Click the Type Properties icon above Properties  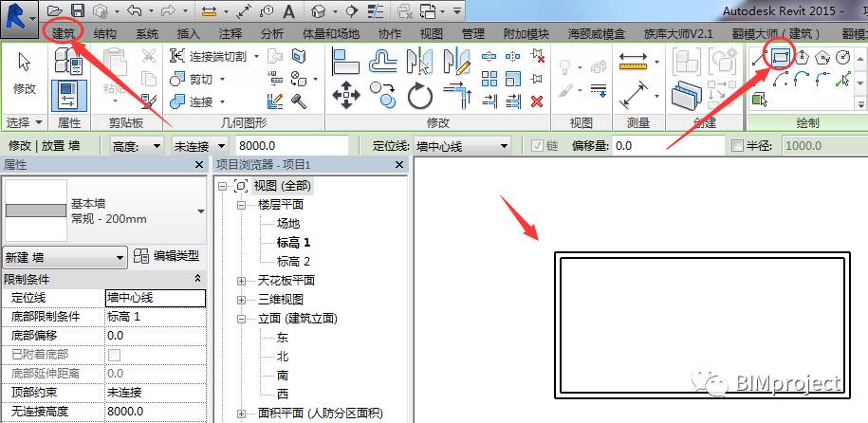point(68,62)
